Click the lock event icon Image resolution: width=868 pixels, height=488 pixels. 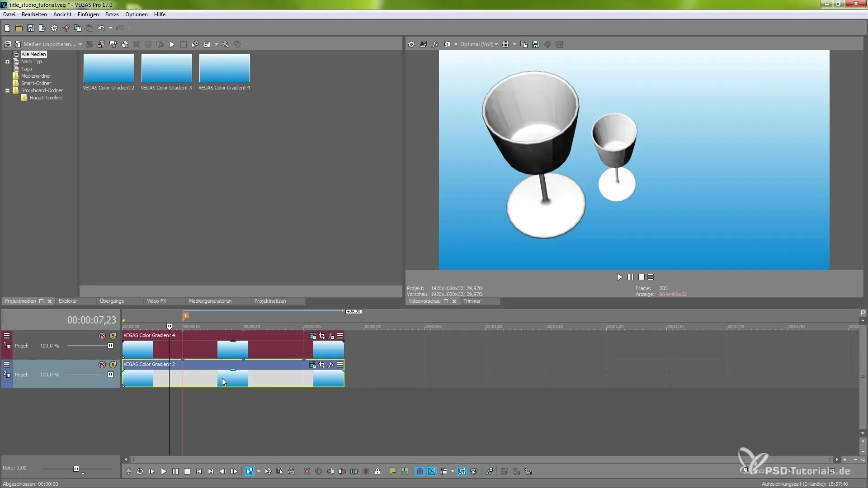point(377,471)
